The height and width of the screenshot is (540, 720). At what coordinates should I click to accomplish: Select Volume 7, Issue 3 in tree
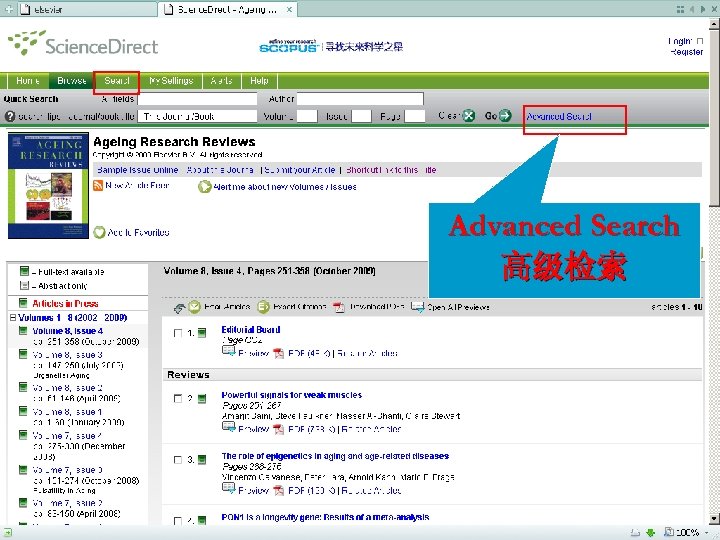pos(68,470)
